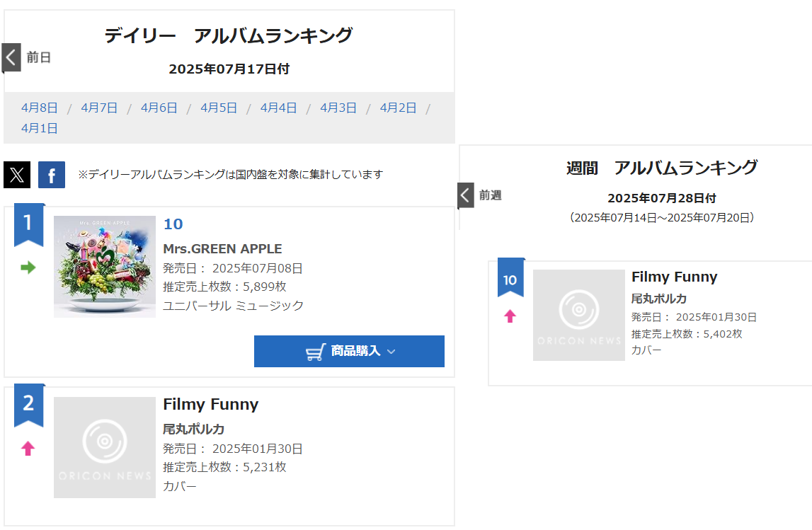The width and height of the screenshot is (812, 530).
Task: Click weekly period range 07月14日～07月20日
Action: (662, 217)
